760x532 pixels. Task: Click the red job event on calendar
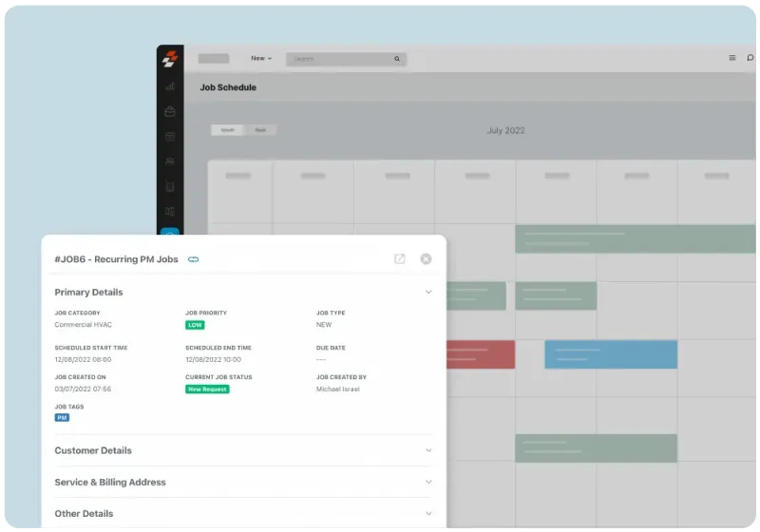(481, 354)
